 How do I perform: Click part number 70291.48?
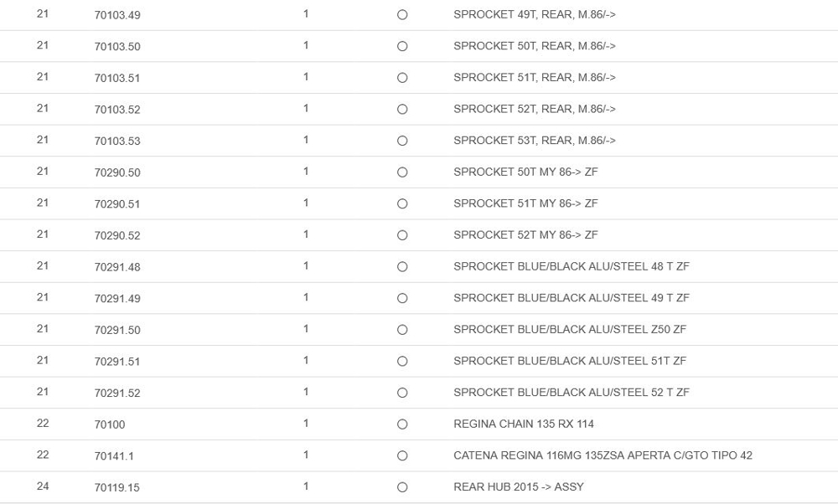pyautogui.click(x=116, y=267)
